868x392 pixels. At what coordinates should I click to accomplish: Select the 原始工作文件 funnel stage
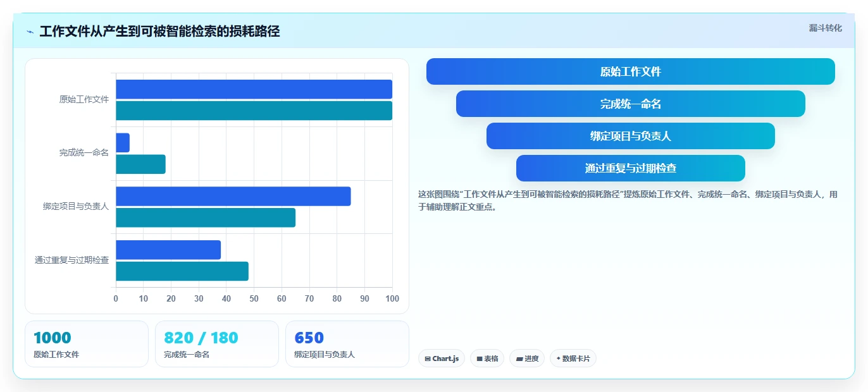pyautogui.click(x=631, y=71)
